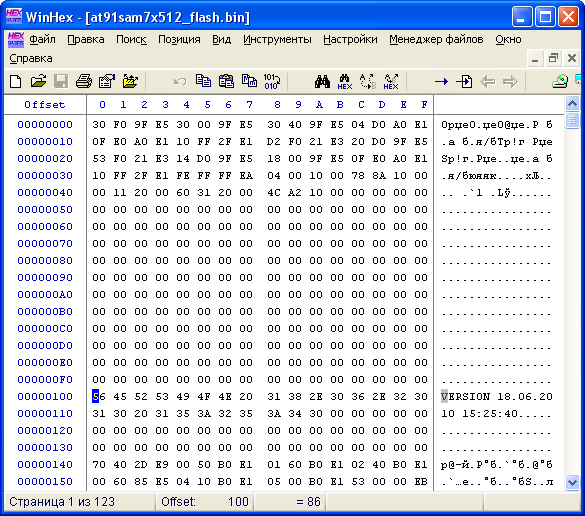
Task: Open Find Hex Values binoculars icon
Action: click(x=345, y=81)
